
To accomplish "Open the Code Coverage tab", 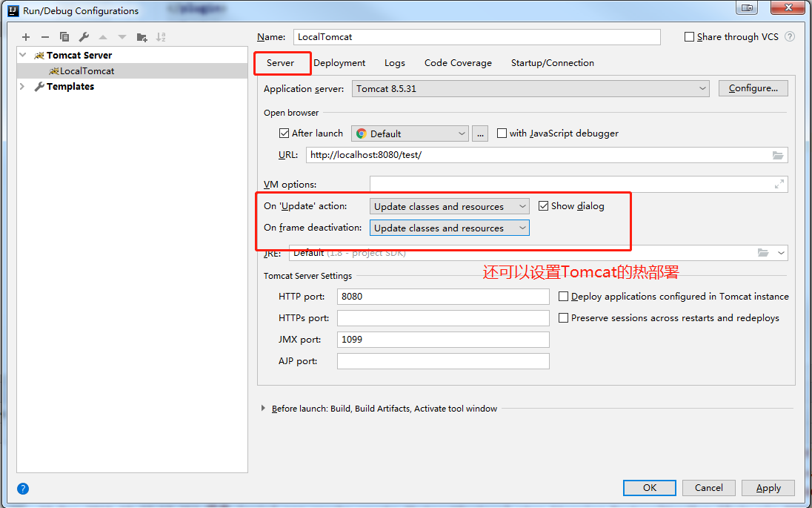I will pos(459,63).
